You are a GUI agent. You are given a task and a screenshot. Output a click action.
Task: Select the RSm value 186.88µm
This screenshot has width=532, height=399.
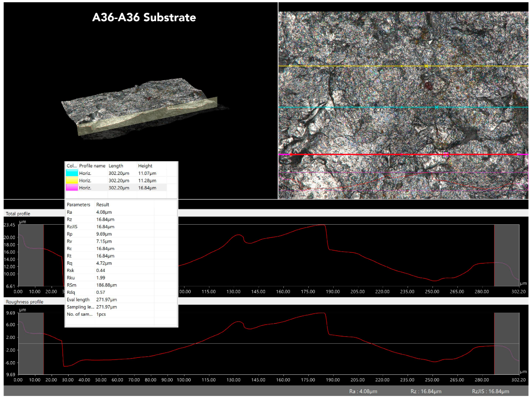coord(106,285)
